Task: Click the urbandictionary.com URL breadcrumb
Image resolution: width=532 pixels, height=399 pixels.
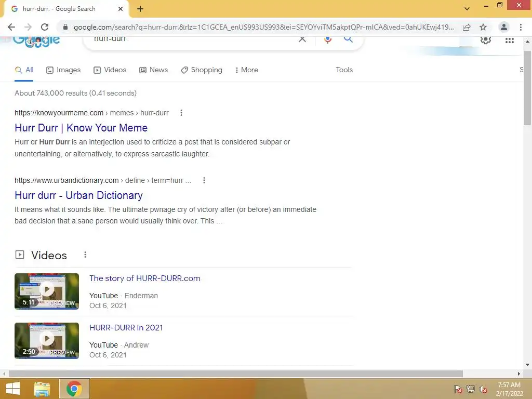Action: 103,180
